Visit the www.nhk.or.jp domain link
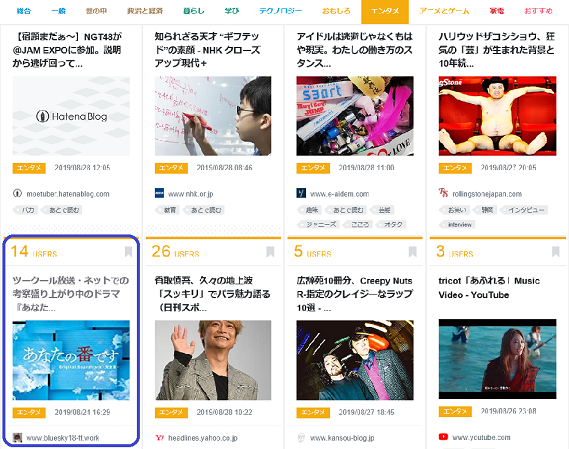 191,194
